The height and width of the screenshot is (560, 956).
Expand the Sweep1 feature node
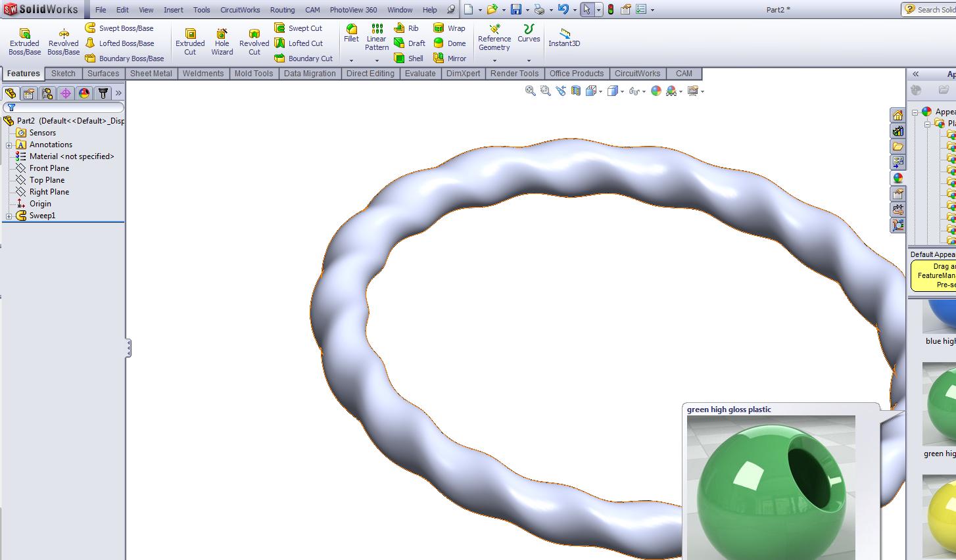coord(9,216)
